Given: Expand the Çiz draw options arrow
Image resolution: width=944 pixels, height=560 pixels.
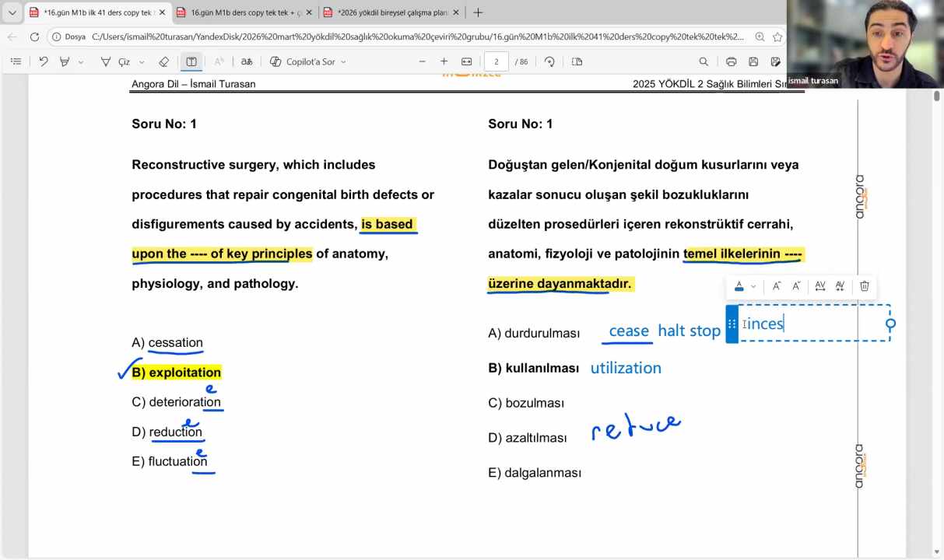Looking at the screenshot, I should coord(142,61).
